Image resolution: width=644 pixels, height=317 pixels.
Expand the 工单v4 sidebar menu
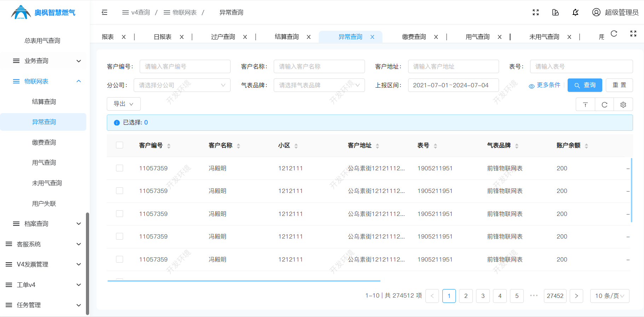click(43, 285)
